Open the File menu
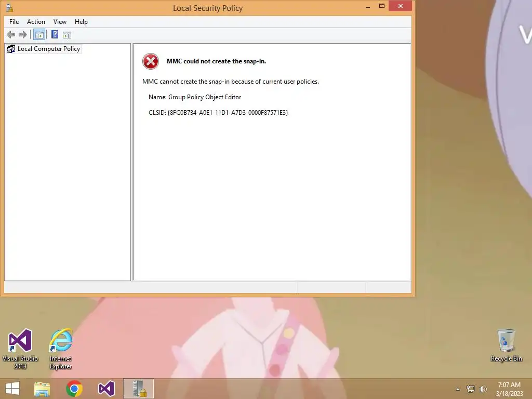 (x=14, y=22)
